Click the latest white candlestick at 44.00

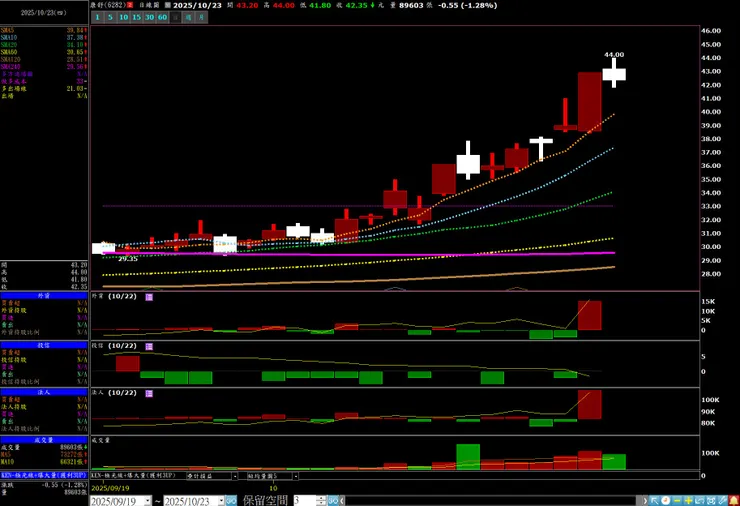(614, 74)
